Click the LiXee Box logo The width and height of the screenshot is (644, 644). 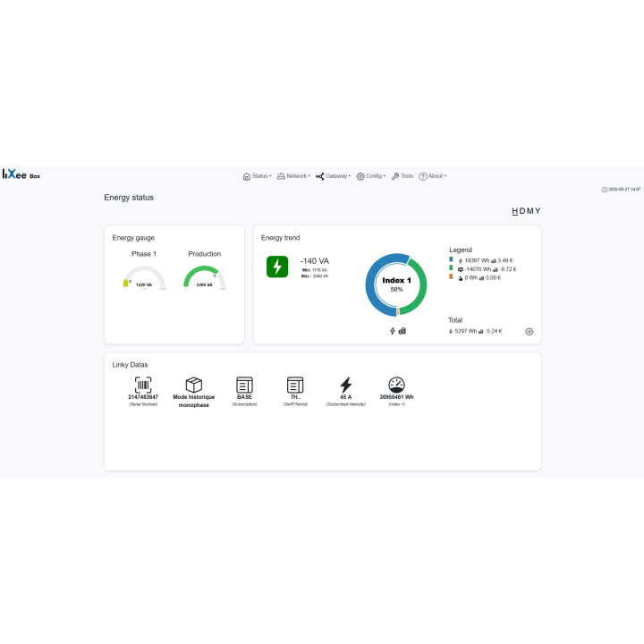pyautogui.click(x=21, y=174)
